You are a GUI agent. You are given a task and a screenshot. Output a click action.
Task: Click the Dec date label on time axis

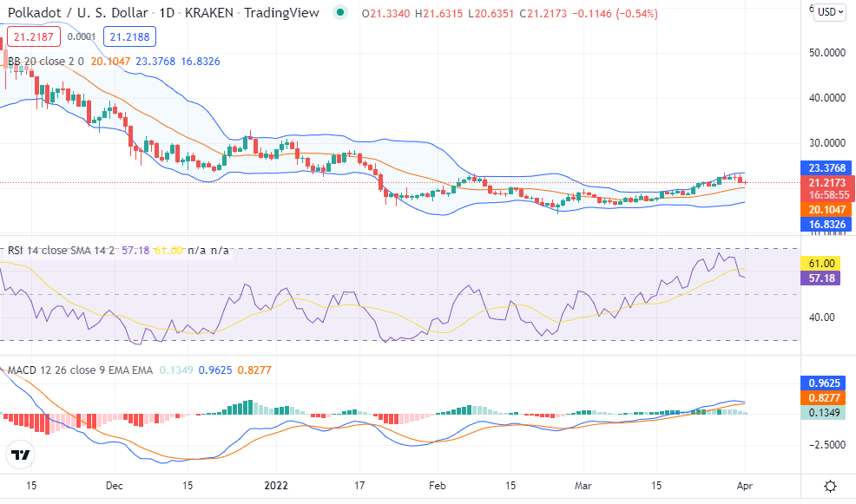pos(114,486)
